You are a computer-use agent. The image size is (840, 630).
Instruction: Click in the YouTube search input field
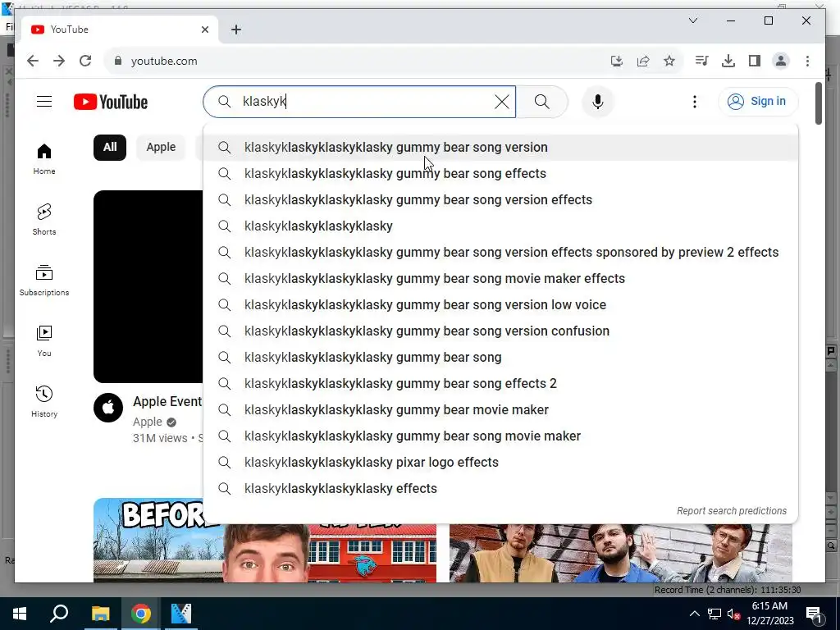pyautogui.click(x=359, y=102)
